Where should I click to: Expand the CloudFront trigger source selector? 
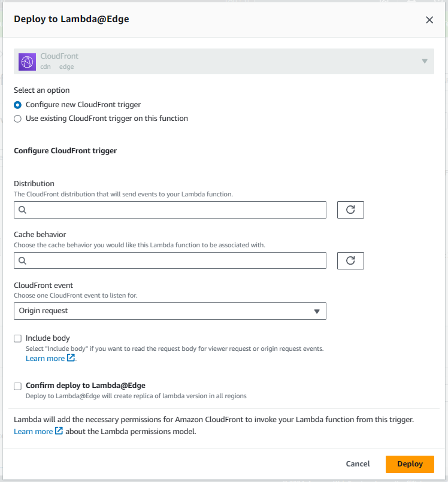coord(224,62)
